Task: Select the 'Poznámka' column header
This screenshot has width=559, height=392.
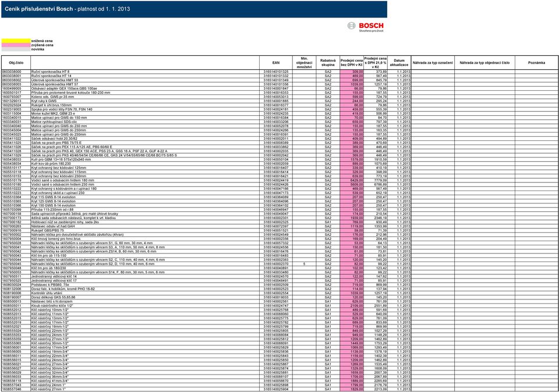Action: (x=536, y=63)
